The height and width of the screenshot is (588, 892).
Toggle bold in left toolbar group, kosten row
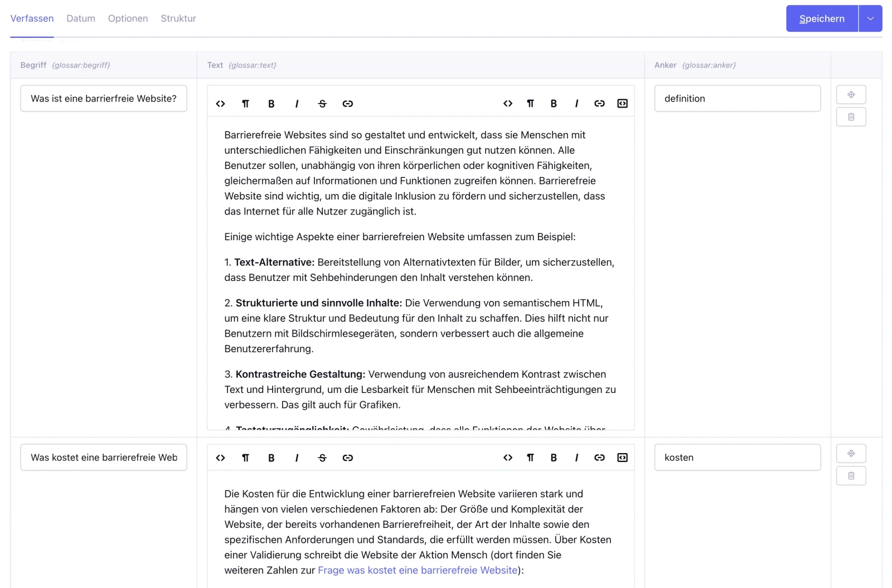tap(272, 458)
